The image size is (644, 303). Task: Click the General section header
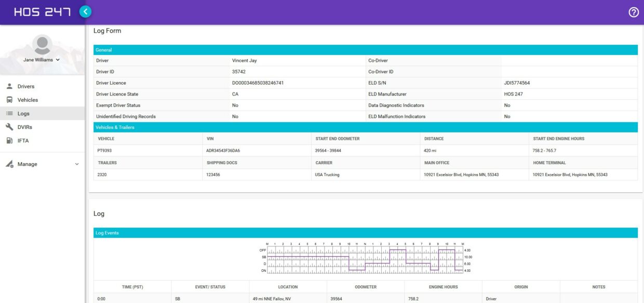coord(364,49)
